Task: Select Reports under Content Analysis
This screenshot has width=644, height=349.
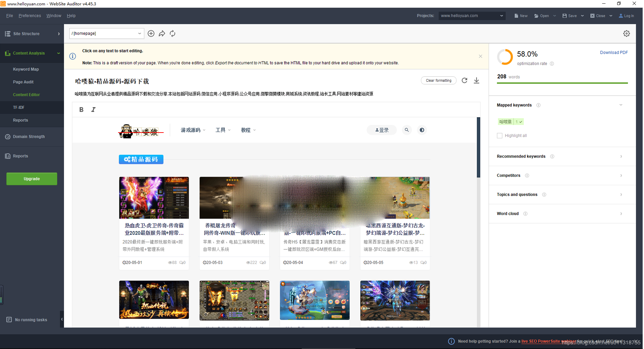Action: pos(20,120)
